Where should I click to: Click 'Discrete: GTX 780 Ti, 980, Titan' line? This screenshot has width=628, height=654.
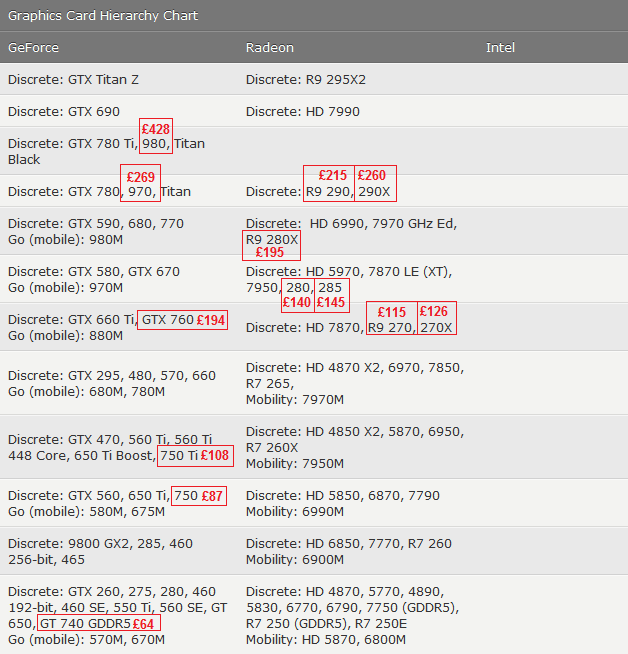106,143
